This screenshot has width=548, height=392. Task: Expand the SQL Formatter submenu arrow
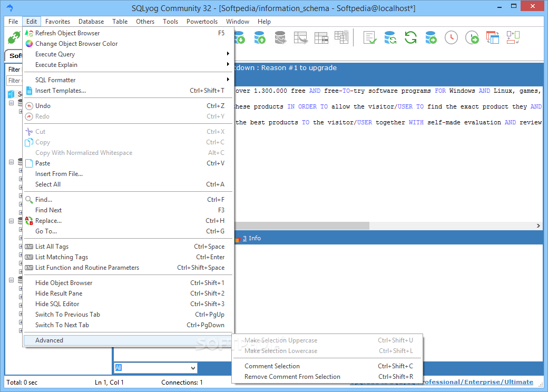[228, 80]
